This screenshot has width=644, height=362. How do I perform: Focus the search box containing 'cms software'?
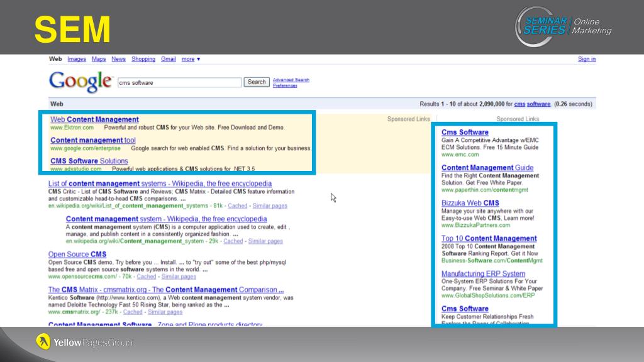179,82
